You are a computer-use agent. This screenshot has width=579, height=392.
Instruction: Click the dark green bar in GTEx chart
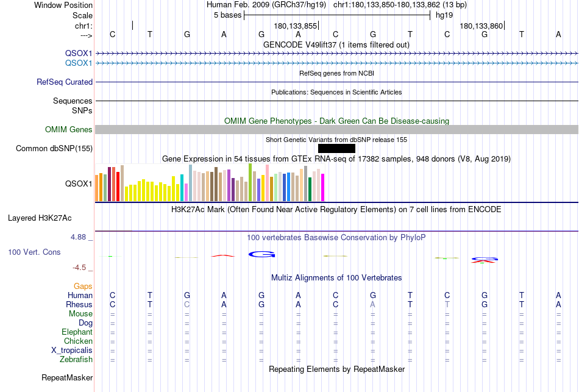[x=310, y=189]
